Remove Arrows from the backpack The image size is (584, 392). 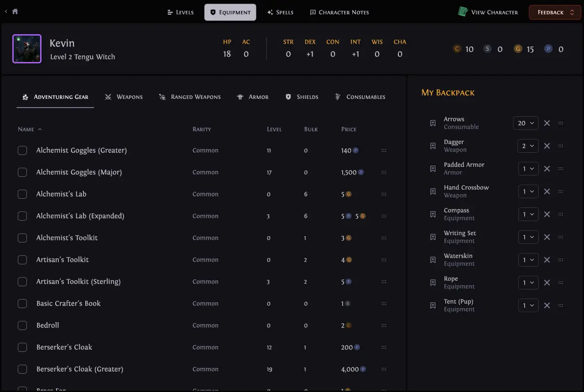pos(547,123)
